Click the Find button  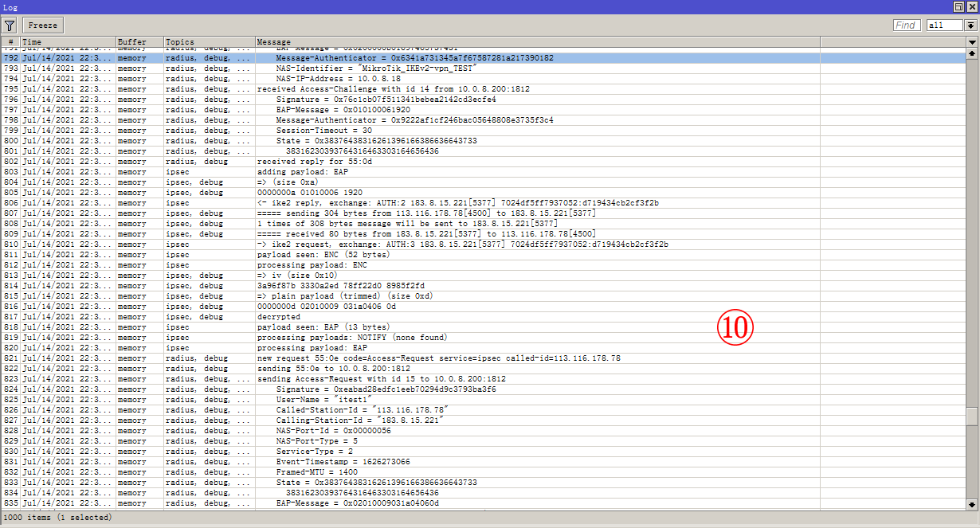pos(906,25)
